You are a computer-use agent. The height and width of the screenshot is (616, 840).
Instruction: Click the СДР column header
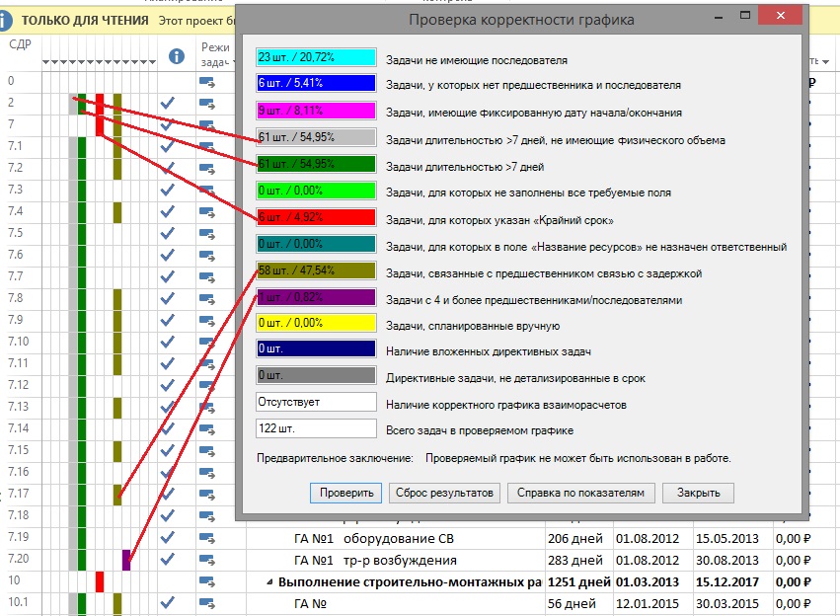point(20,43)
